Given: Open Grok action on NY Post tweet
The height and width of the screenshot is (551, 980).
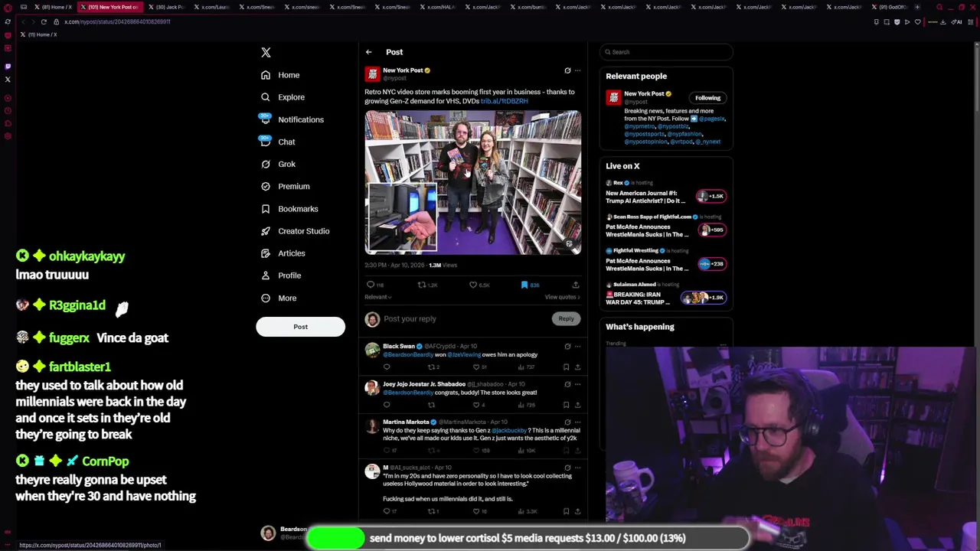Looking at the screenshot, I should point(567,70).
